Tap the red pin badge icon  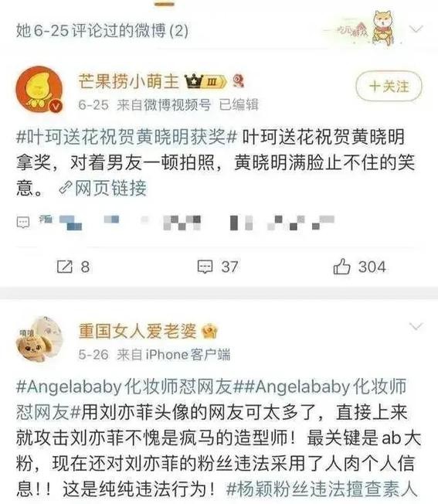[x=238, y=80]
